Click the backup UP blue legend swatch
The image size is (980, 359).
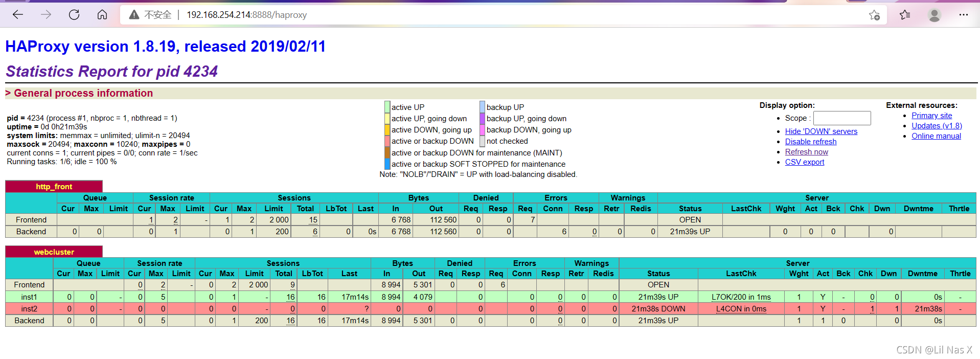pyautogui.click(x=482, y=107)
